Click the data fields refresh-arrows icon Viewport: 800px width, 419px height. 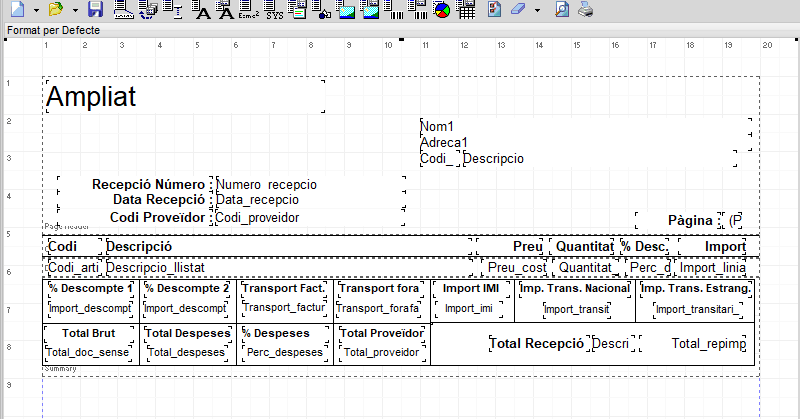(148, 9)
